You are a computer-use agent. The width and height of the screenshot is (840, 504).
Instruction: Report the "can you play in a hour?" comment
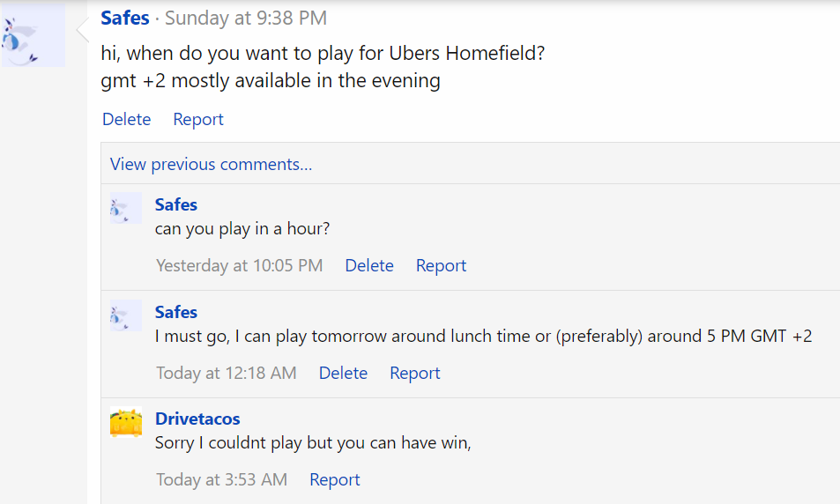coord(441,265)
